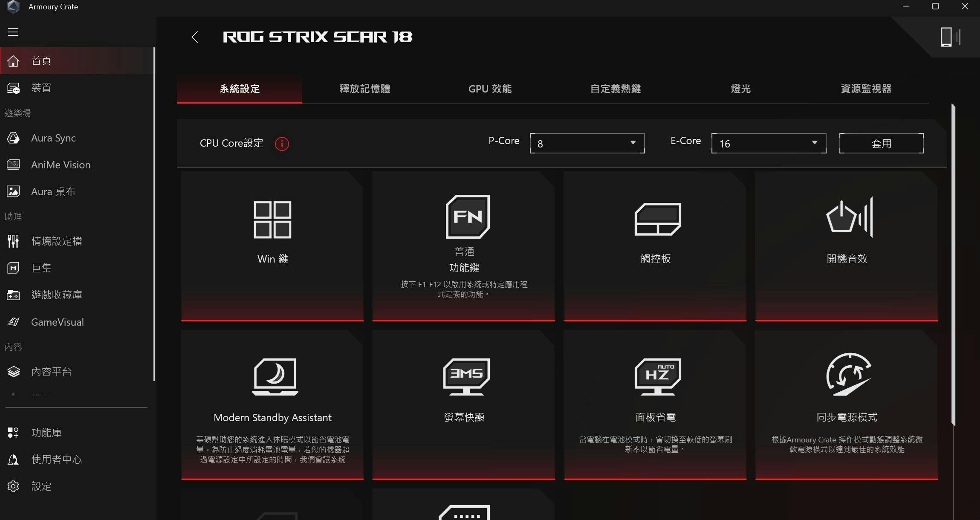This screenshot has height=520, width=980.
Task: Toggle the Modern Standby Assistant tile
Action: click(x=272, y=405)
